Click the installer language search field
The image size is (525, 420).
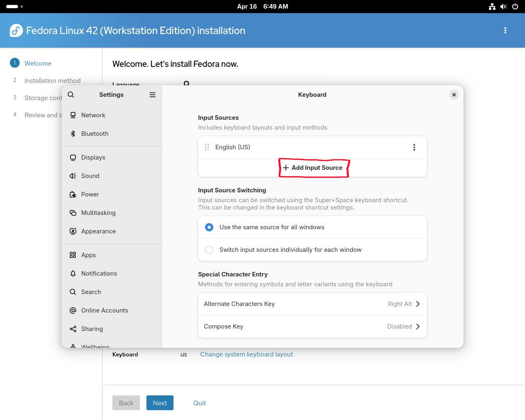[255, 81]
